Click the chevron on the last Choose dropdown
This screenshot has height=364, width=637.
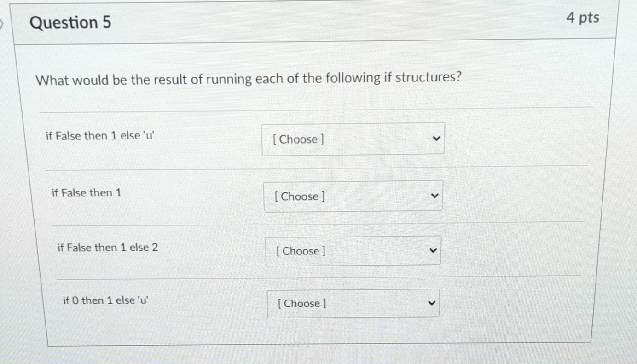[431, 303]
